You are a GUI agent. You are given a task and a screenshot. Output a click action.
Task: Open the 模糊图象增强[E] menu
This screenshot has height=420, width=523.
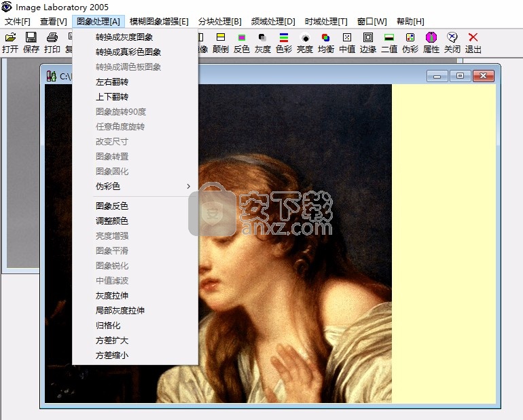pyautogui.click(x=159, y=22)
